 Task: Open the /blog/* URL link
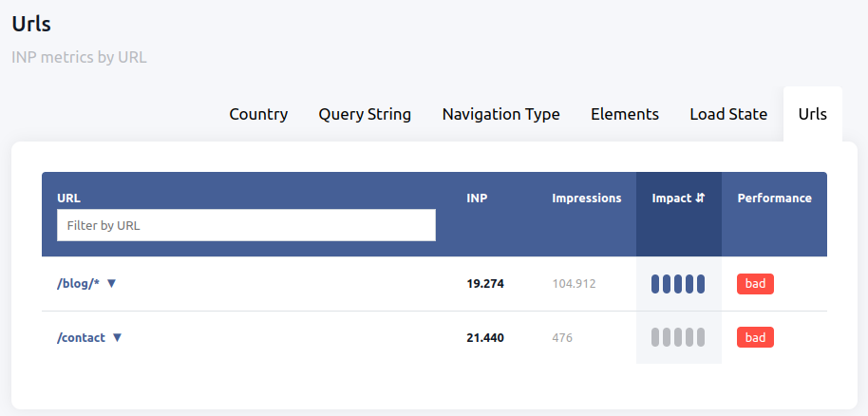point(78,284)
